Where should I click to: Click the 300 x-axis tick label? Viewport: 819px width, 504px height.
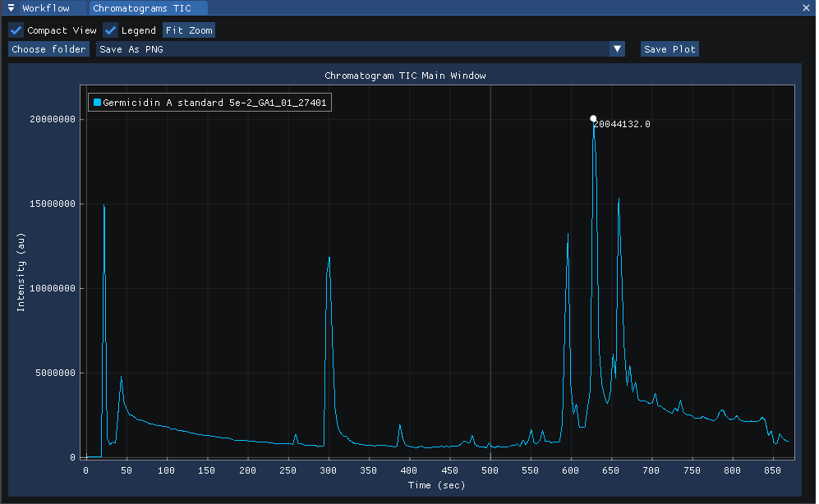(328, 470)
